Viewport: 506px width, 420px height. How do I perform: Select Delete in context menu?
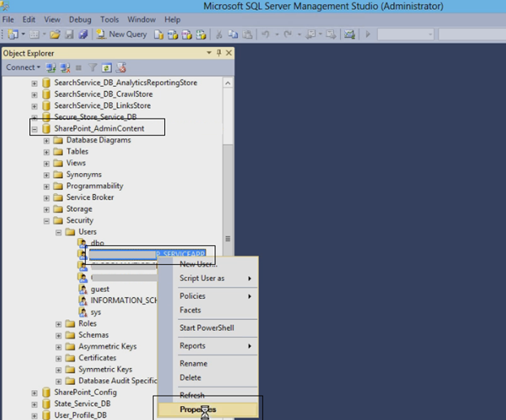(208, 378)
